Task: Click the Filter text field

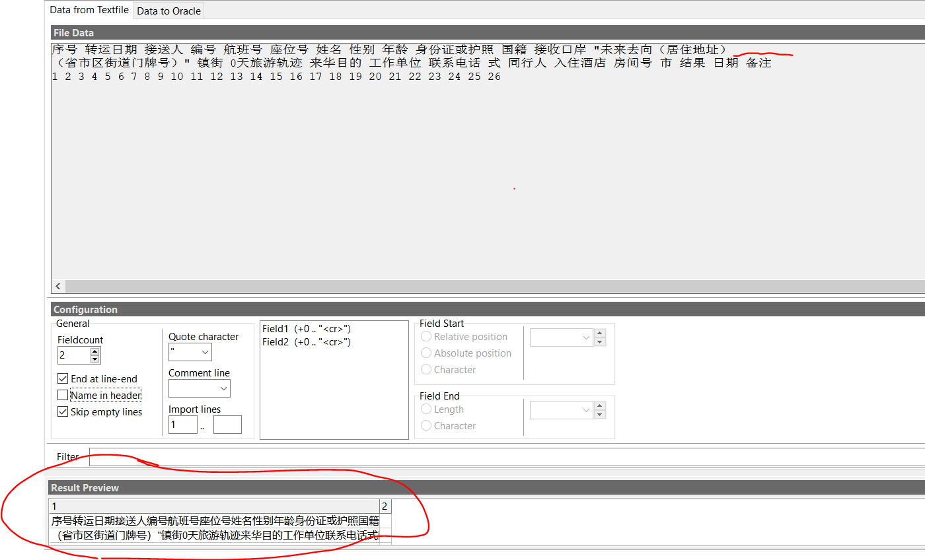Action: coord(507,457)
